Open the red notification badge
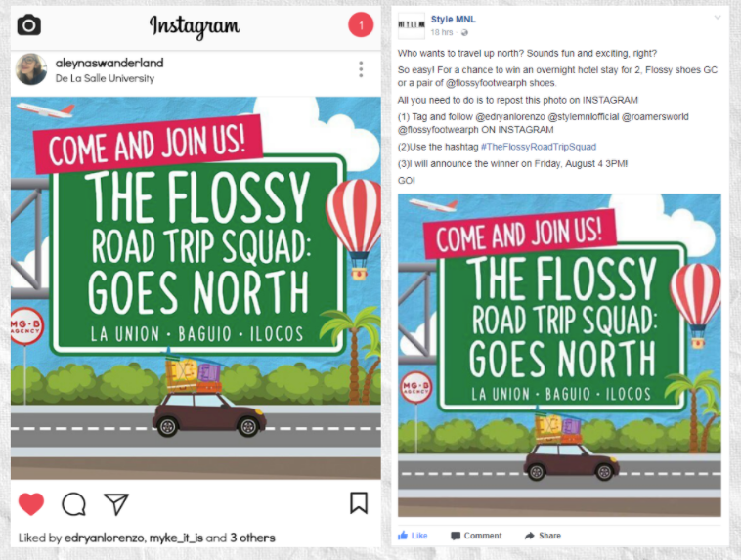 (x=361, y=25)
